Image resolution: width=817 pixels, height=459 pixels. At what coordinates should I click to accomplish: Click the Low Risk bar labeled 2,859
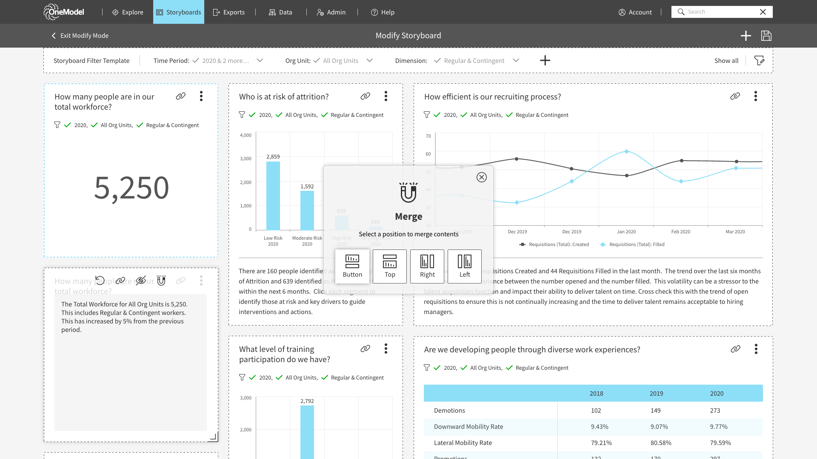click(x=273, y=195)
